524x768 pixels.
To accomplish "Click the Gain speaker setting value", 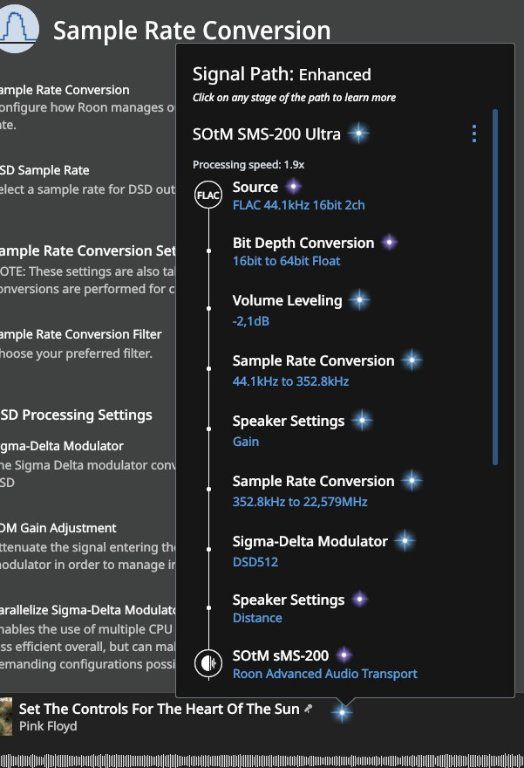I will (x=246, y=441).
